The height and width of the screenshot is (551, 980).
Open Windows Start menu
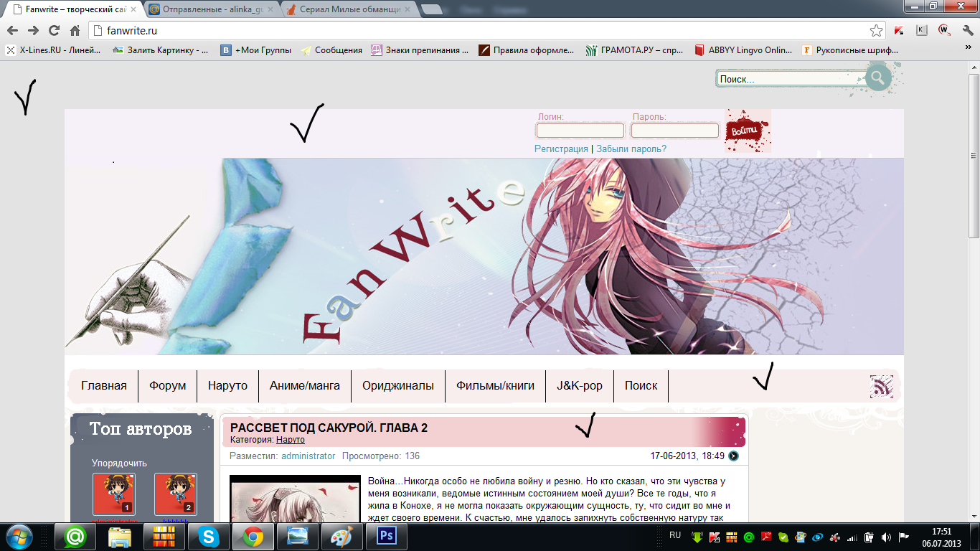coord(19,536)
